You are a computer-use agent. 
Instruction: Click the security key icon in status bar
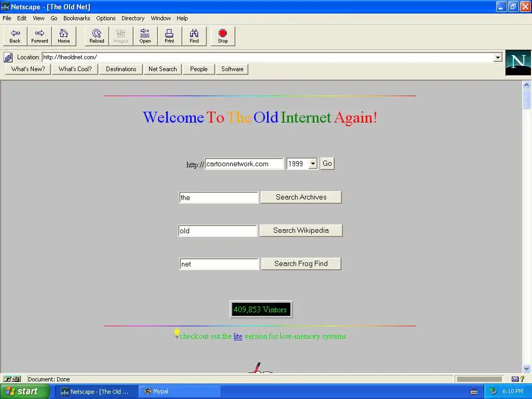12,379
